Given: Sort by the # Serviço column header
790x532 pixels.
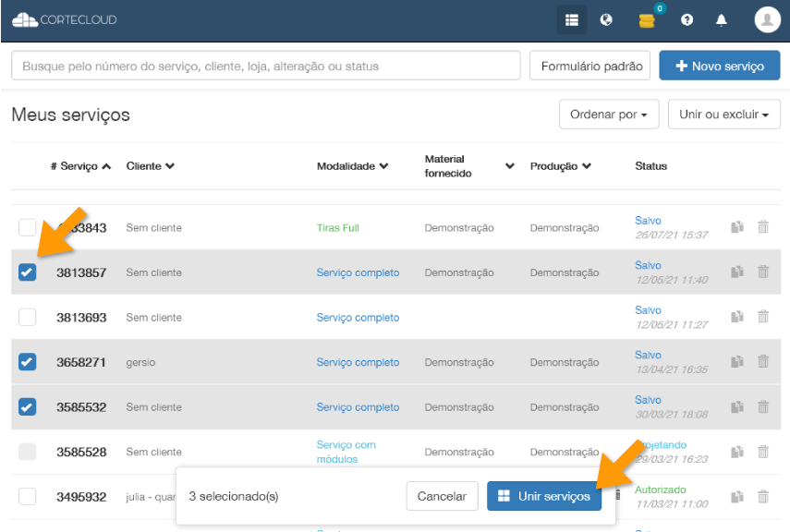Looking at the screenshot, I should coord(80,166).
